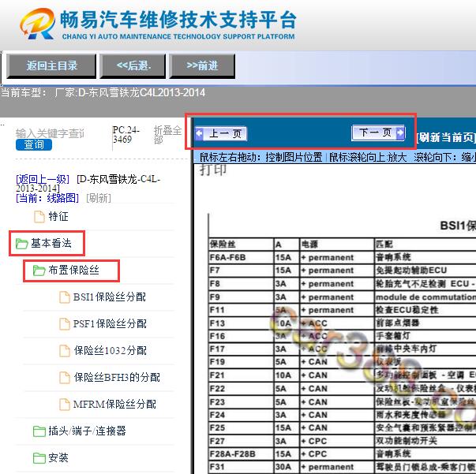Select the F31 fuse row label
The width and height of the screenshot is (476, 474).
click(242, 467)
